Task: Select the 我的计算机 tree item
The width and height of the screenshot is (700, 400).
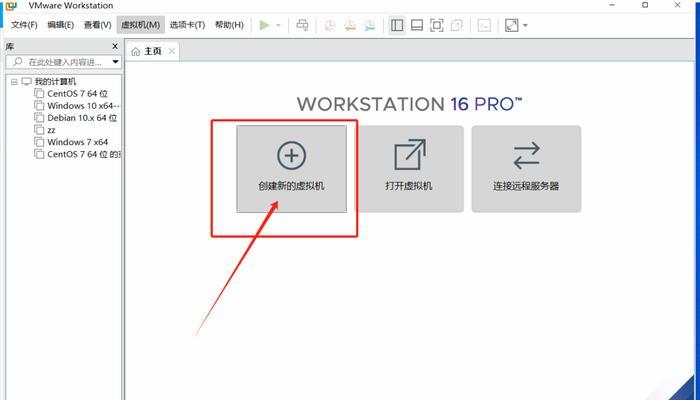Action: [55, 82]
